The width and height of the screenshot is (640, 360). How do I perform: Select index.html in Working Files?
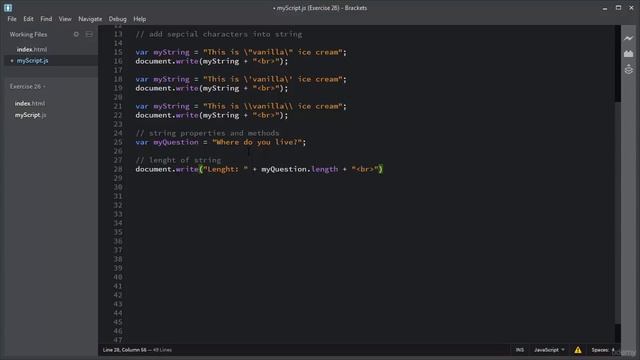(x=32, y=49)
